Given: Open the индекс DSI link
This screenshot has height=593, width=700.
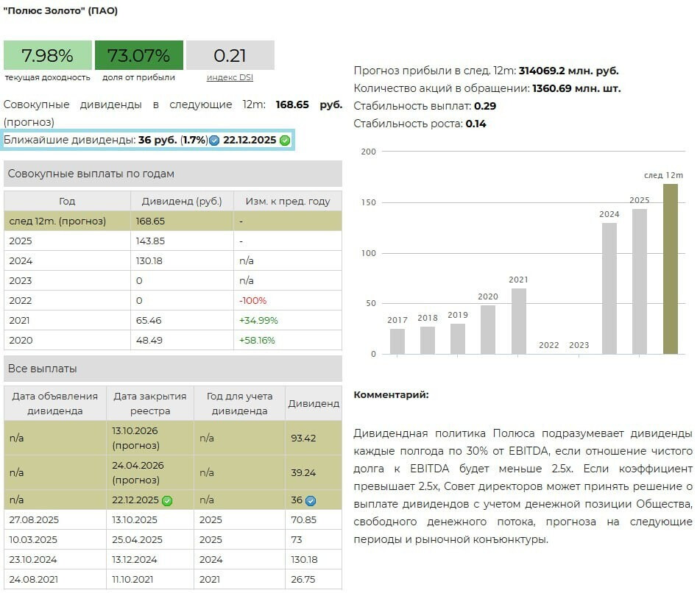Looking at the screenshot, I should (x=230, y=77).
